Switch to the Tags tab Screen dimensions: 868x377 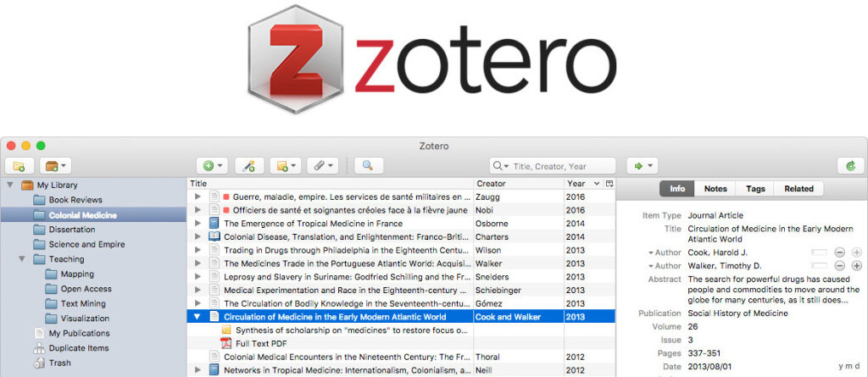coord(755,188)
